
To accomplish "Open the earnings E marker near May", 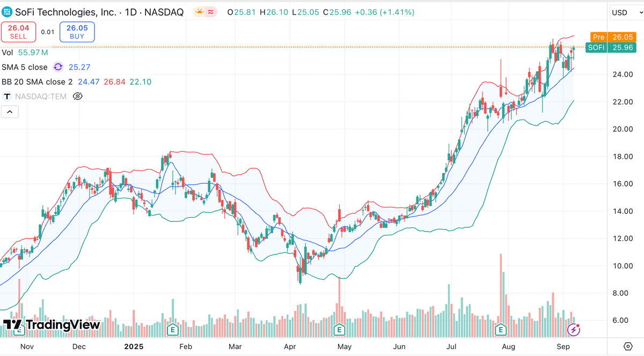I will (339, 329).
